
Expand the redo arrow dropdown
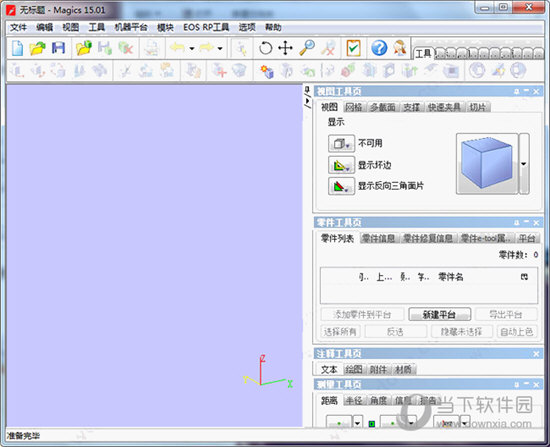pos(220,48)
